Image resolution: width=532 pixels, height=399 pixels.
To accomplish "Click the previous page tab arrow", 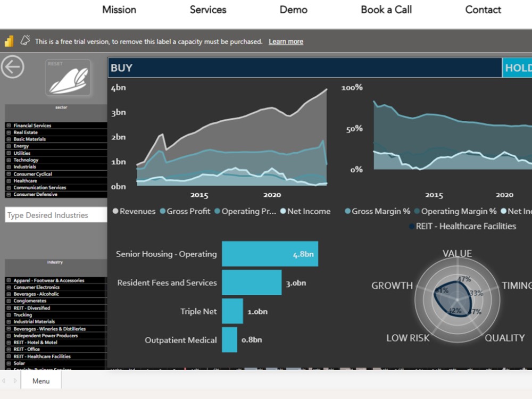I will [4, 381].
